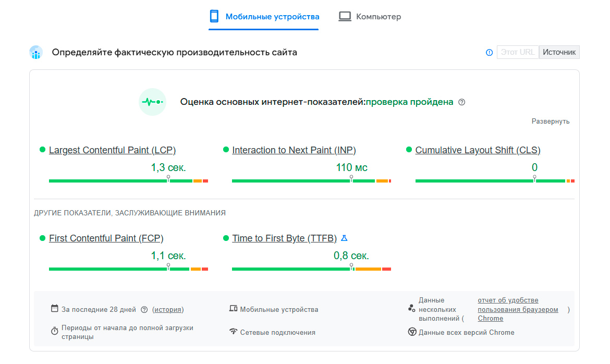Open Cumulative Layout Shift (CLS) link

(x=478, y=150)
